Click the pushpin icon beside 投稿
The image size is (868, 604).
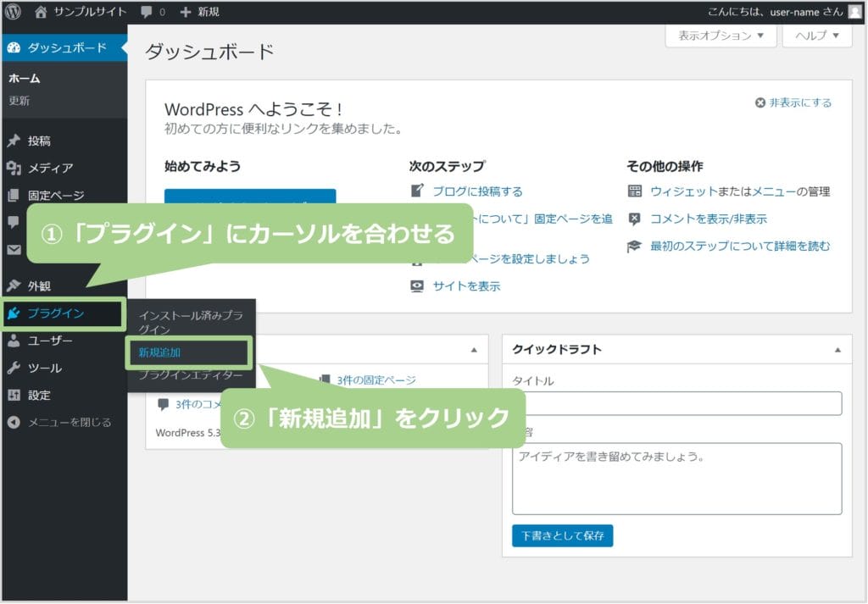point(14,141)
